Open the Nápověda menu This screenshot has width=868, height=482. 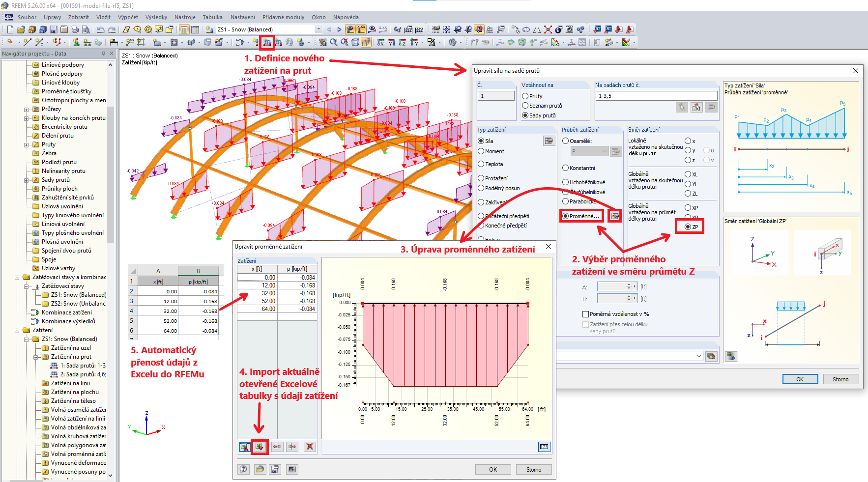coord(346,17)
